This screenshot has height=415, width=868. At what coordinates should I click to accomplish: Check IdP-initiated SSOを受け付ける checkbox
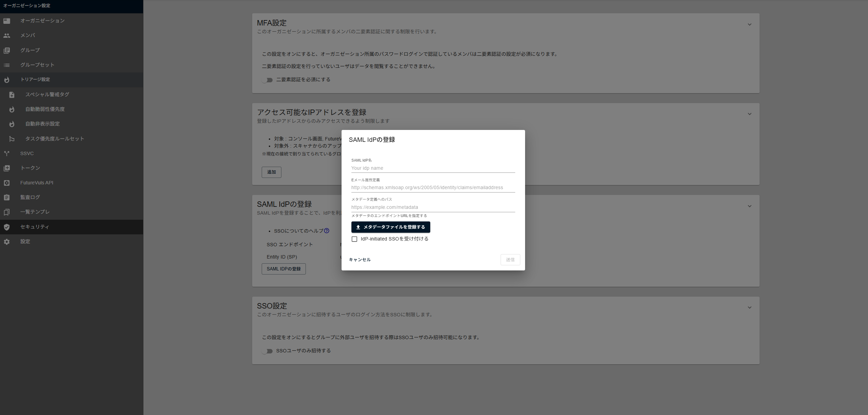354,239
